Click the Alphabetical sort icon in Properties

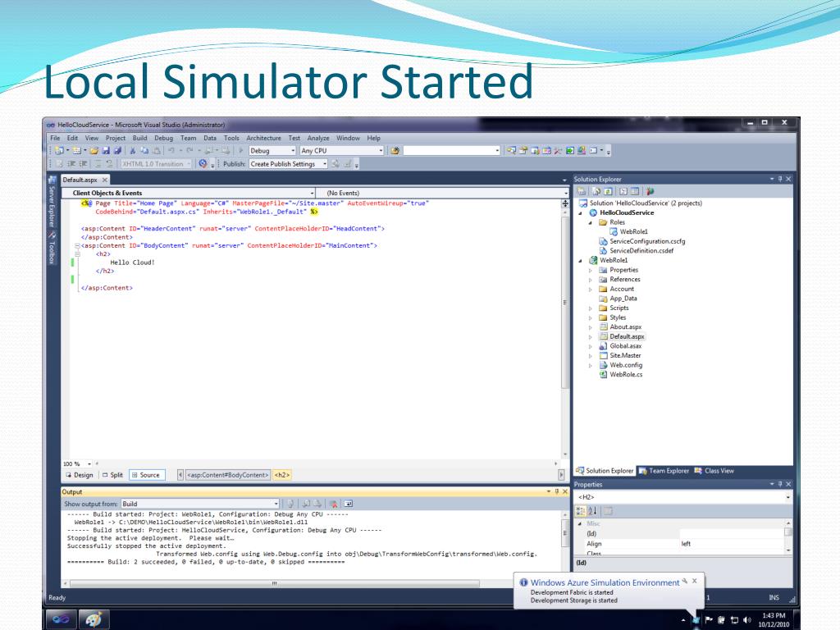click(x=592, y=510)
